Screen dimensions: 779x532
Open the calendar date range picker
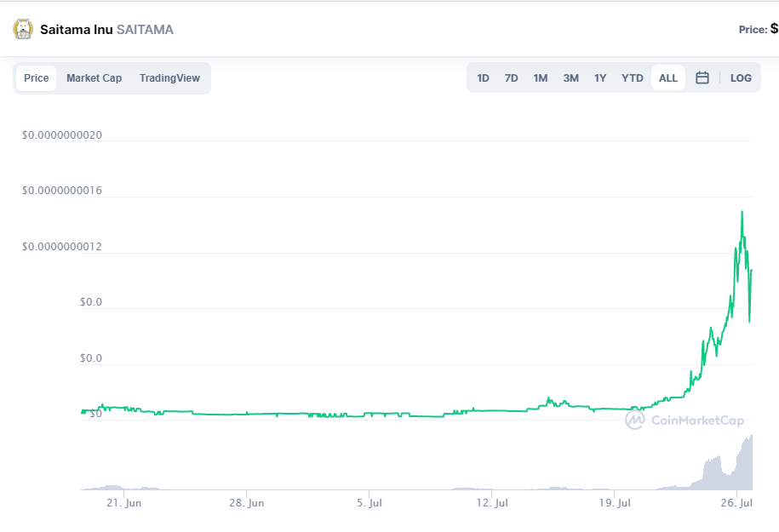702,78
